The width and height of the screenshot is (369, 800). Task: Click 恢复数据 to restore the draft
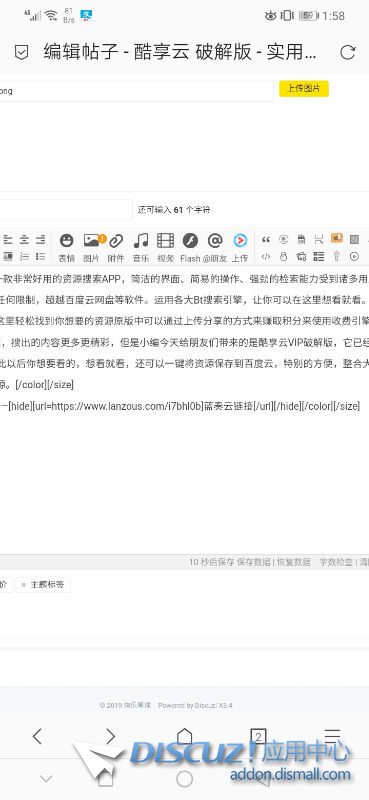(293, 562)
